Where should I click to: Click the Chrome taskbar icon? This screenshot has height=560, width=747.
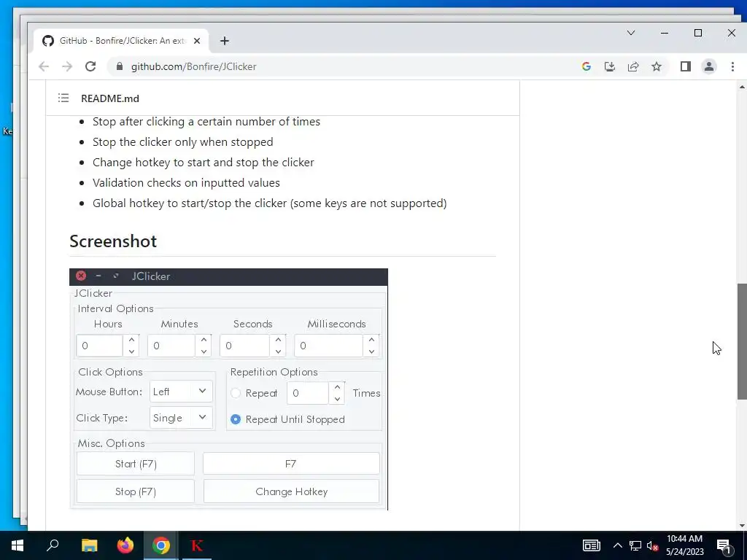click(x=161, y=545)
